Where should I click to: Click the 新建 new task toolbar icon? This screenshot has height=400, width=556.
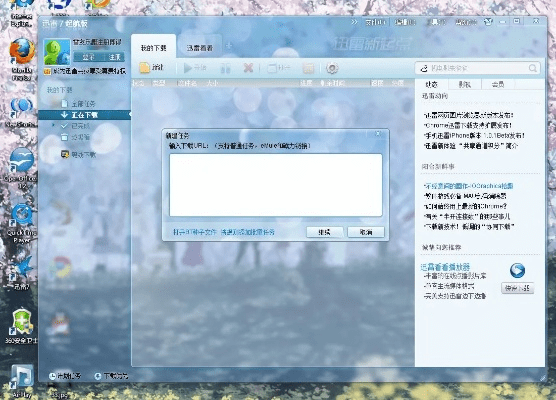tap(144, 67)
